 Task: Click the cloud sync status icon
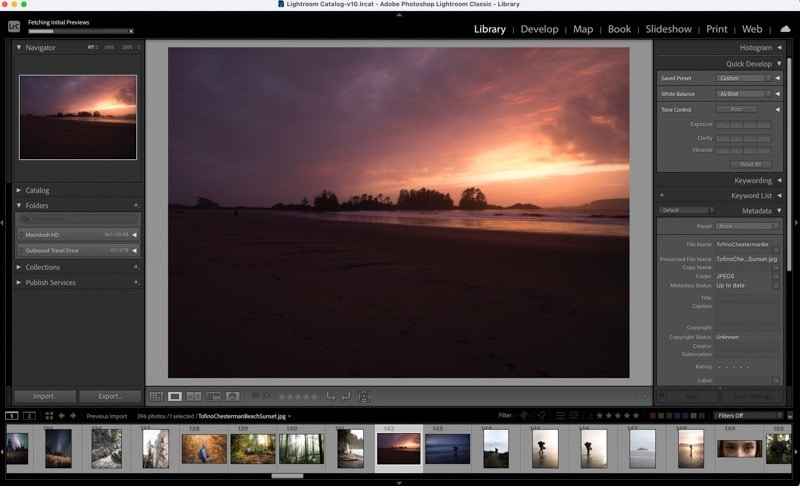coord(785,29)
